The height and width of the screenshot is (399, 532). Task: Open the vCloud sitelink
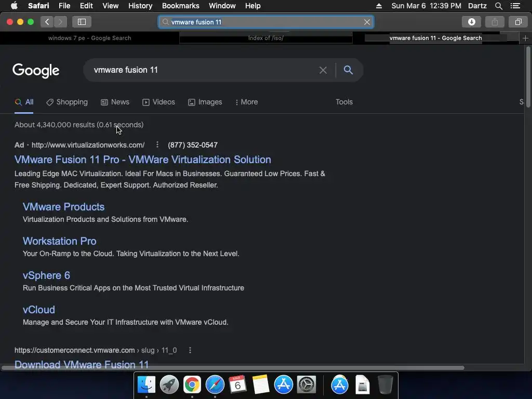click(x=38, y=310)
